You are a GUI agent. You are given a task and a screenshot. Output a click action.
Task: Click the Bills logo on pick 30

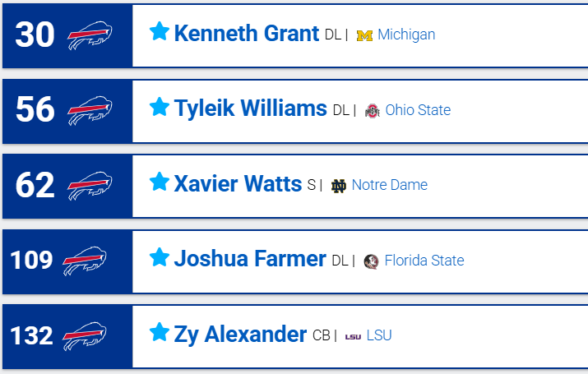tap(90, 35)
